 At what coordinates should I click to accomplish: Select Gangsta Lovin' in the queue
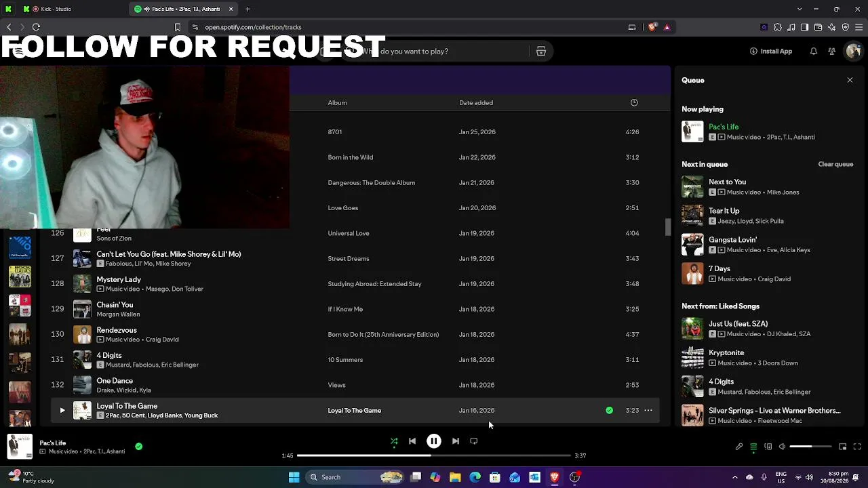(x=768, y=245)
